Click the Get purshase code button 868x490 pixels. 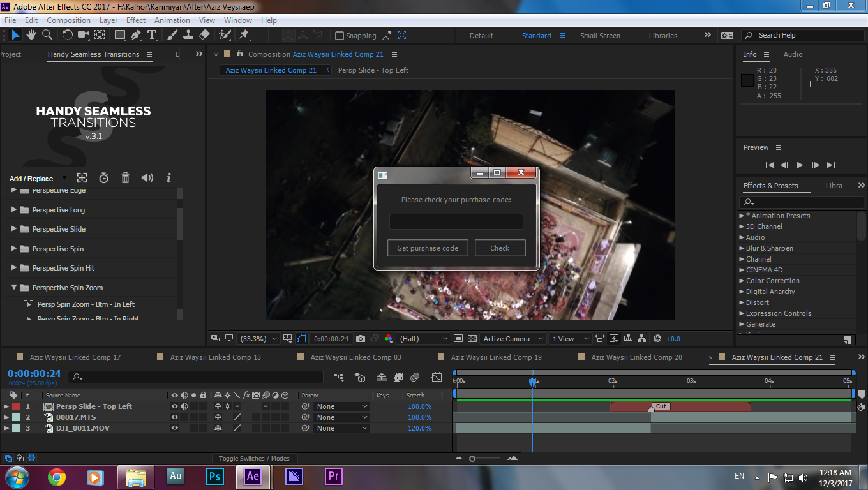[x=428, y=248]
